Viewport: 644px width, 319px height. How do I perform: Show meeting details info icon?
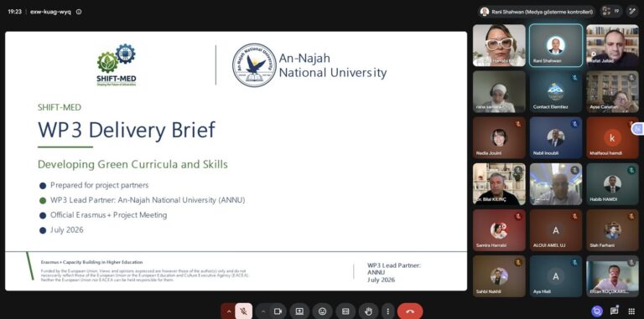point(79,12)
